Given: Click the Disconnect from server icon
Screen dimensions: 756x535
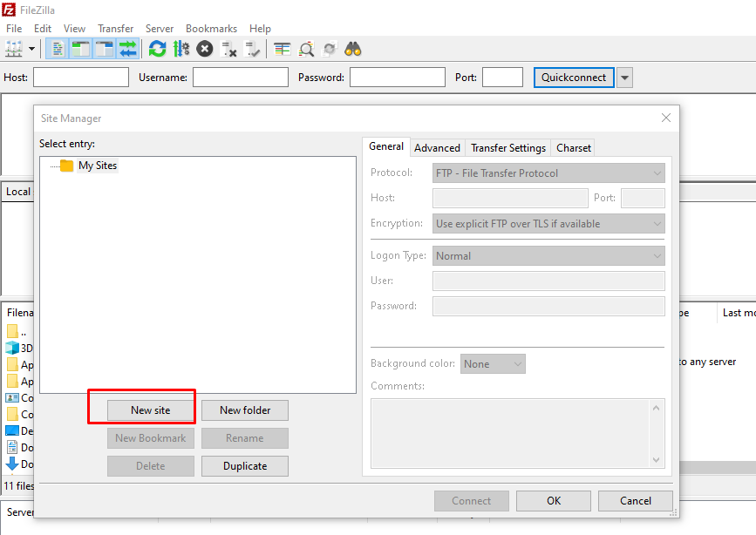Looking at the screenshot, I should coord(228,49).
